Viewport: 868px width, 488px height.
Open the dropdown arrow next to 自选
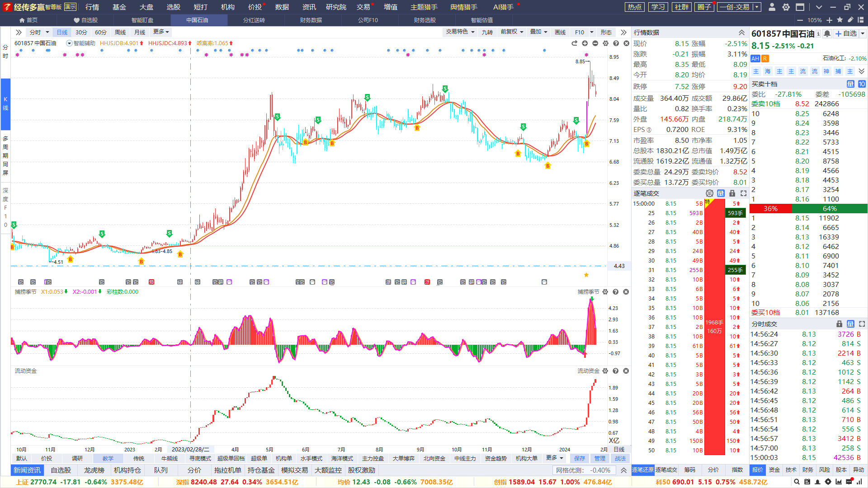[863, 34]
